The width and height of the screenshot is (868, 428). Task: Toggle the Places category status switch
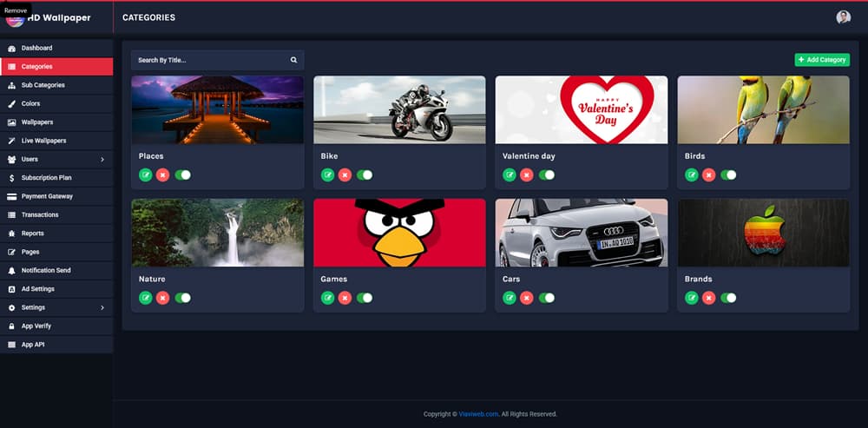pos(182,175)
